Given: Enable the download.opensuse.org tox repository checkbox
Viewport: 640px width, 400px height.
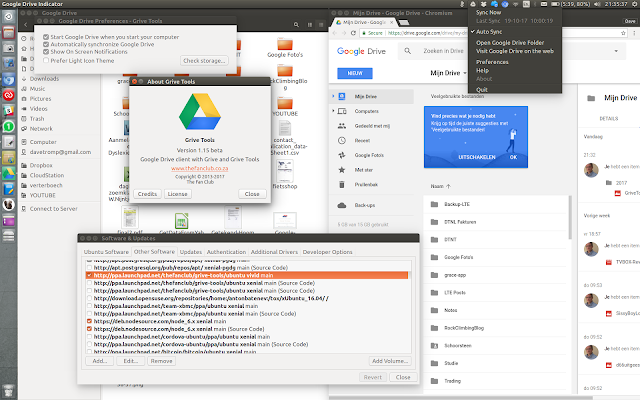Looking at the screenshot, I should (89, 298).
